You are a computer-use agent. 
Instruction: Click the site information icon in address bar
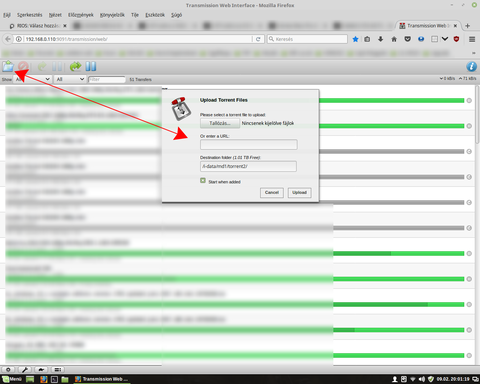click(19, 39)
